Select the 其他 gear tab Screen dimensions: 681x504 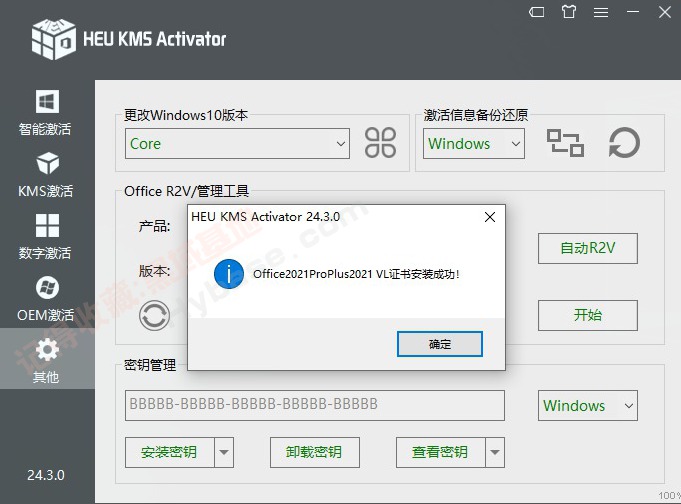point(47,358)
